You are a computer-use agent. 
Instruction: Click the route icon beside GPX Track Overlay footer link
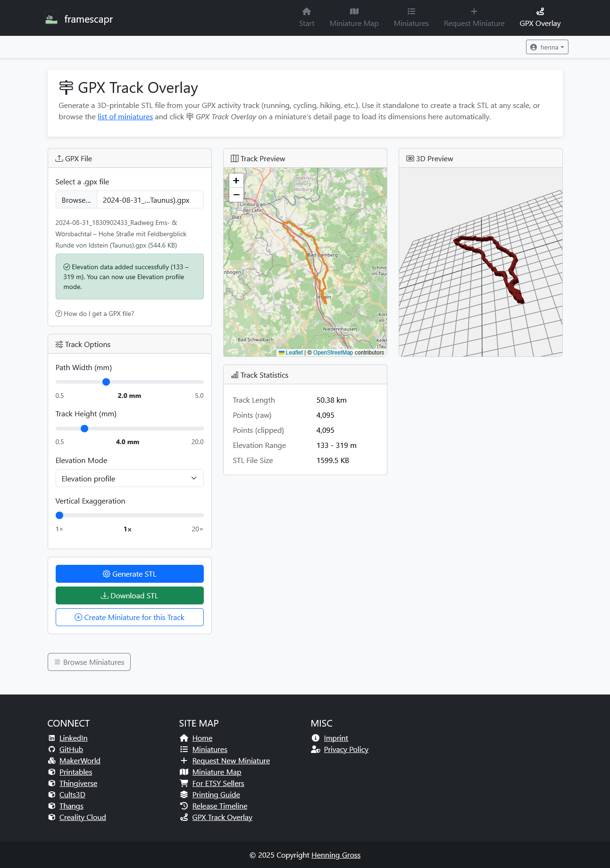tap(184, 818)
